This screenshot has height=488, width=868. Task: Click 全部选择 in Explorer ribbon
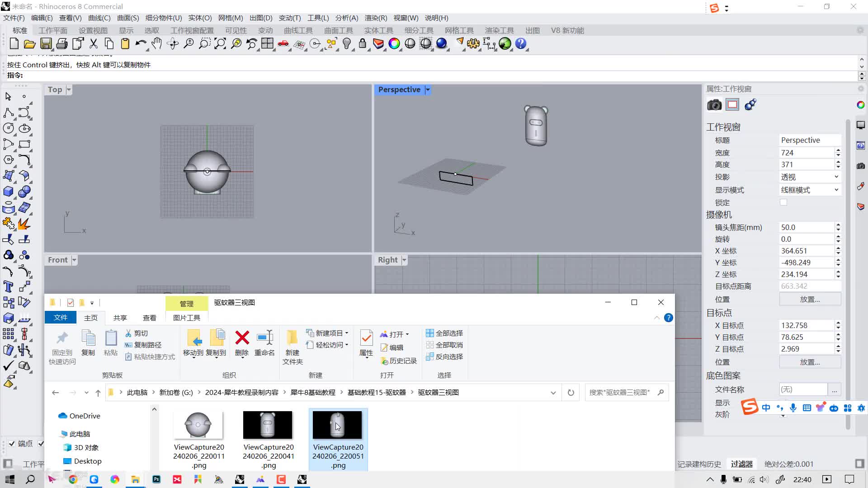coord(444,333)
